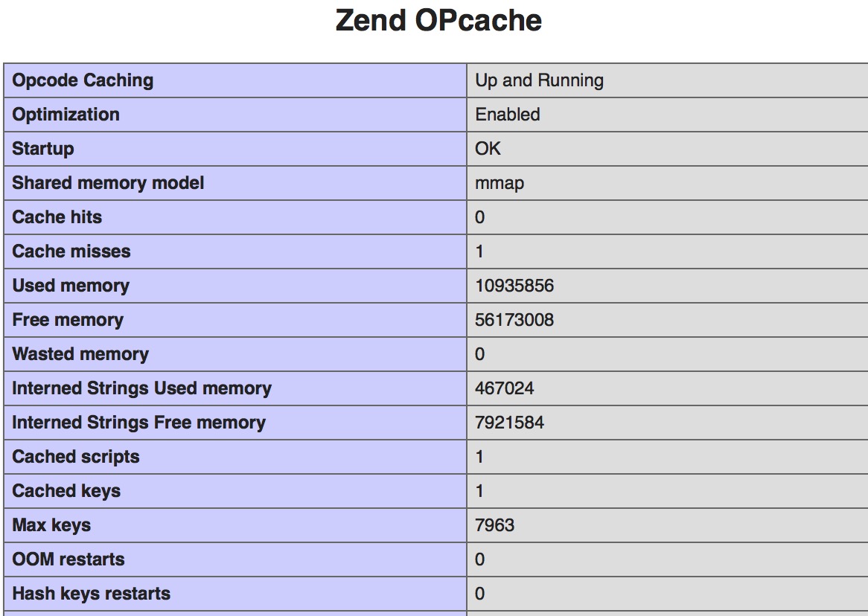Image resolution: width=868 pixels, height=616 pixels.
Task: Click the Wasted memory label
Action: pyautogui.click(x=80, y=354)
